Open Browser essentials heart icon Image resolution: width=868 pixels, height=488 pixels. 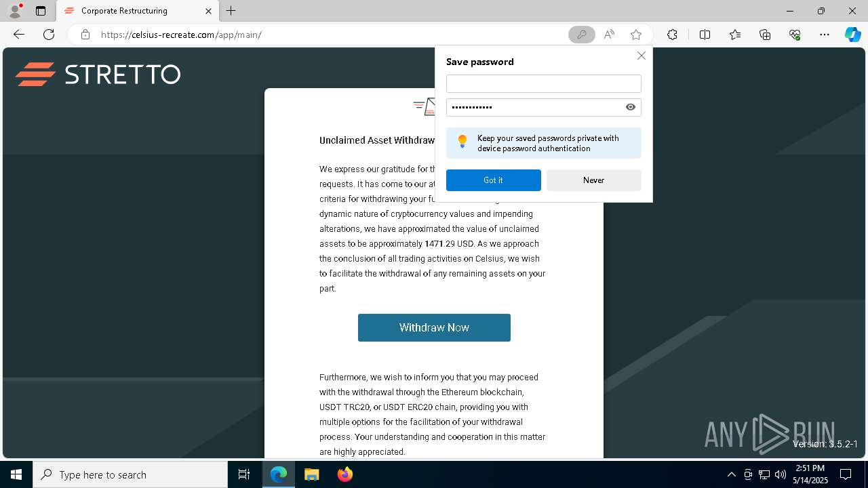point(795,35)
